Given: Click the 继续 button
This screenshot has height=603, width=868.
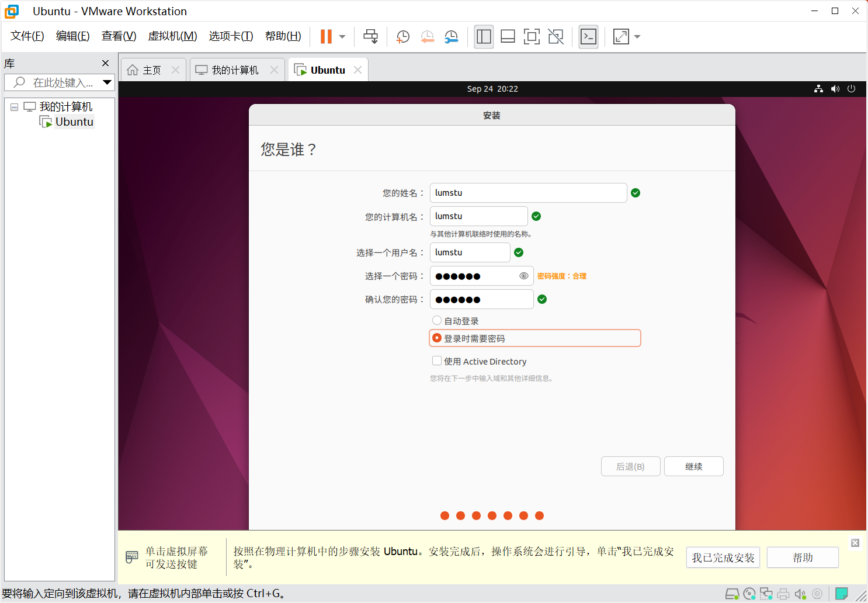Looking at the screenshot, I should click(x=694, y=466).
